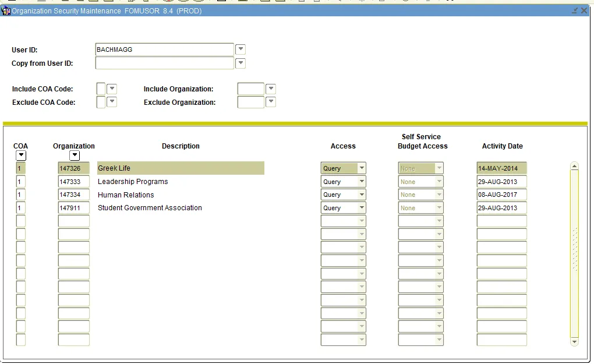
Task: Click the scrollbar down arrow
Action: pyautogui.click(x=574, y=342)
